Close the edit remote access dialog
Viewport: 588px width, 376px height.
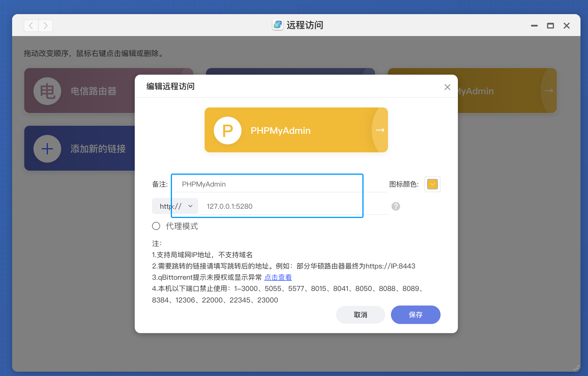447,87
